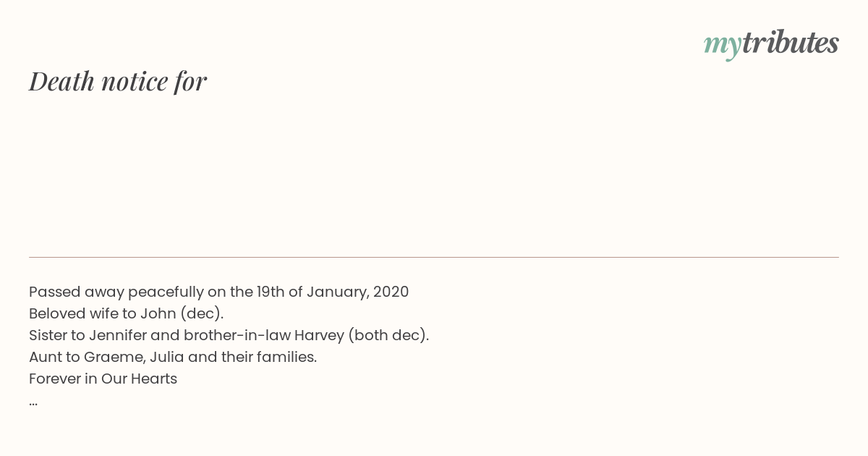Viewport: 868px width, 456px height.
Task: Click the green "my" part of the logo
Action: [723, 46]
